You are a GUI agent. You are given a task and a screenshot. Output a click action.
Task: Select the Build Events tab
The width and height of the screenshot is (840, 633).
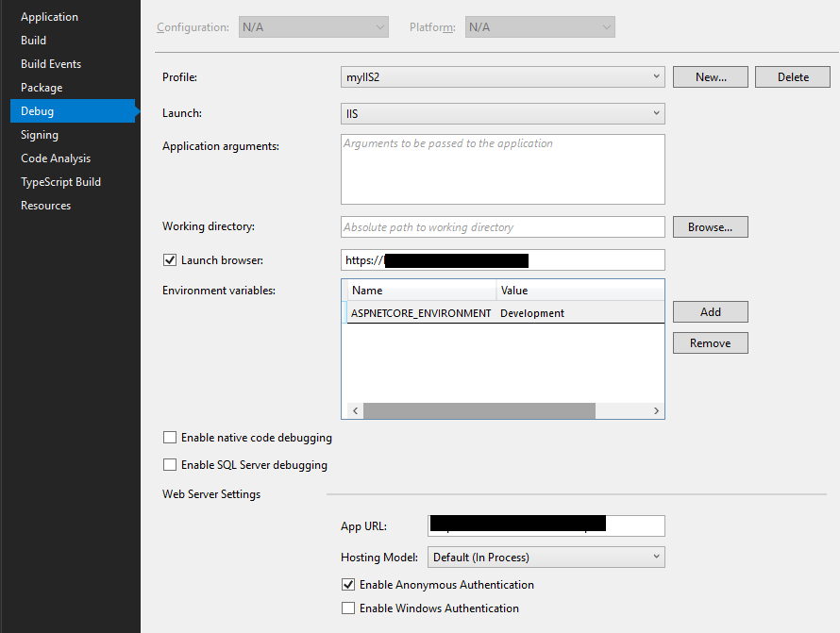click(x=51, y=64)
